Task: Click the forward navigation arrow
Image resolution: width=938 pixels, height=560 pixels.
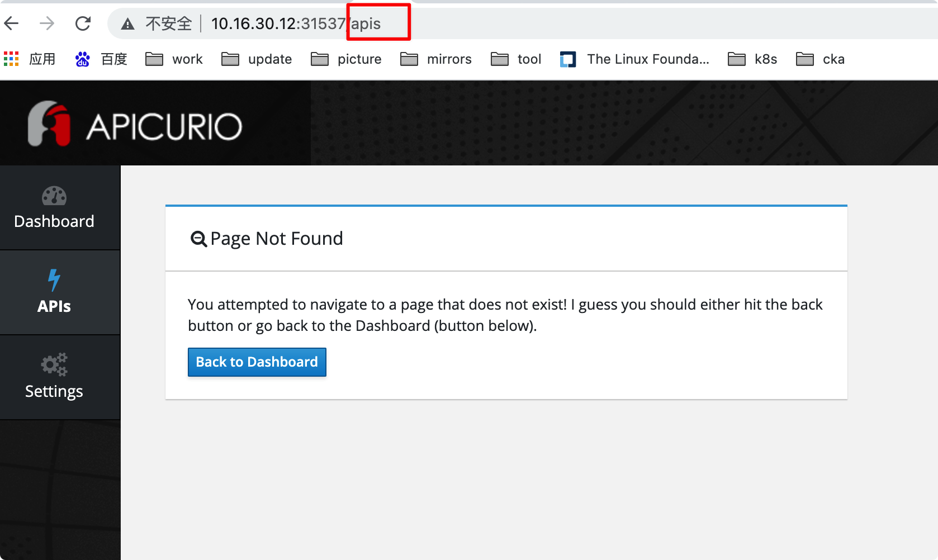Action: click(47, 23)
